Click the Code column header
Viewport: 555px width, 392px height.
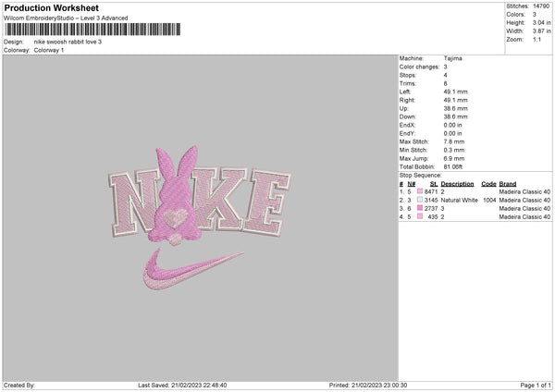(488, 184)
